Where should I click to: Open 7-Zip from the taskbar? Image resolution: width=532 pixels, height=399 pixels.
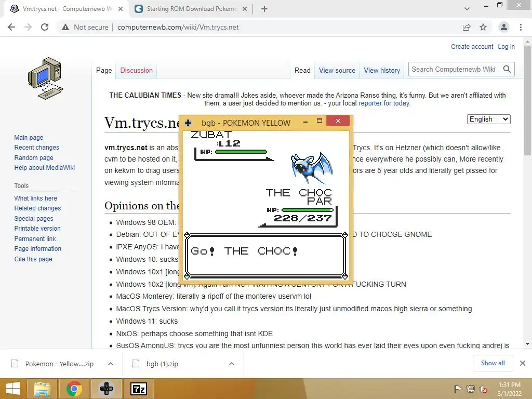[x=139, y=389]
